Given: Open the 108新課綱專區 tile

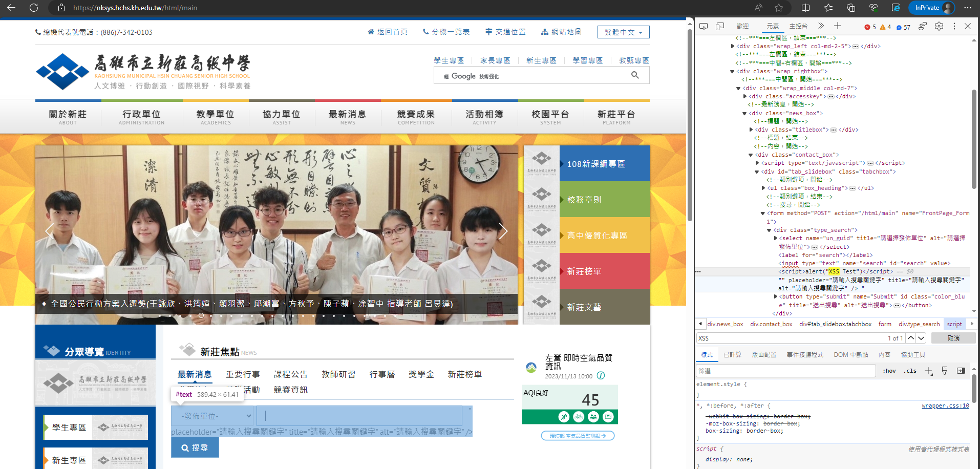Looking at the screenshot, I should [x=587, y=163].
